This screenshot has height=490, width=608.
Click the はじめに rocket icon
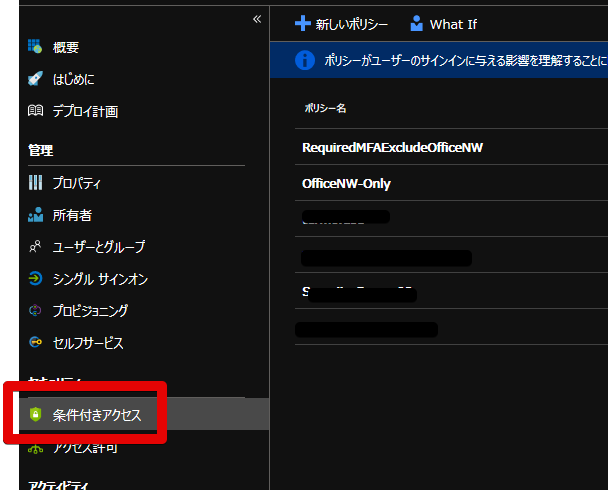[x=35, y=79]
